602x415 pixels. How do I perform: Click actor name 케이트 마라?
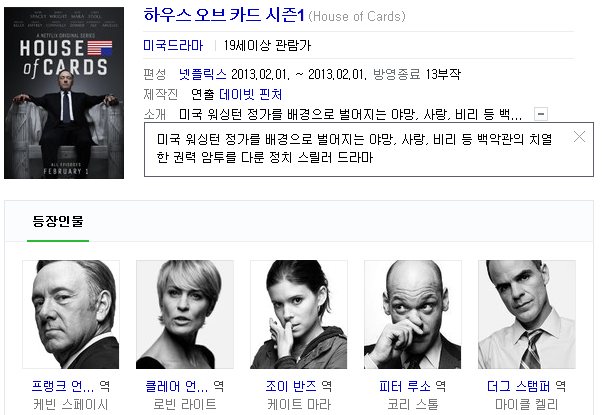299,404
